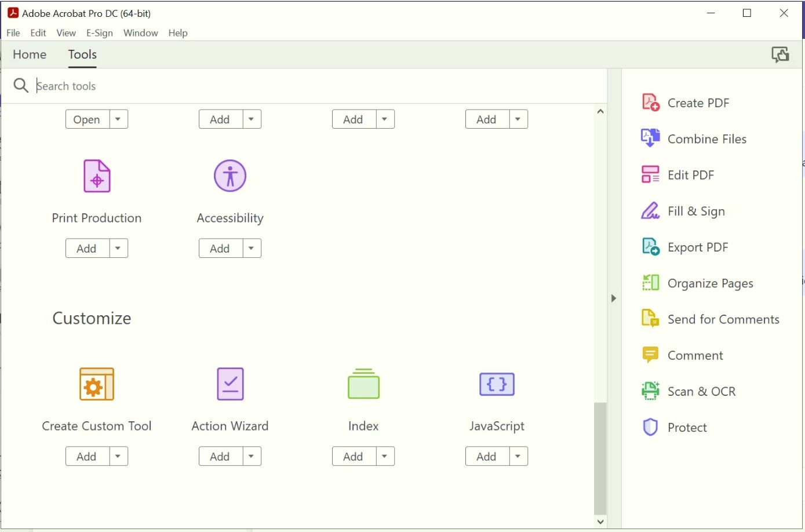805x532 pixels.
Task: Select the Action Wizard icon
Action: 230,384
